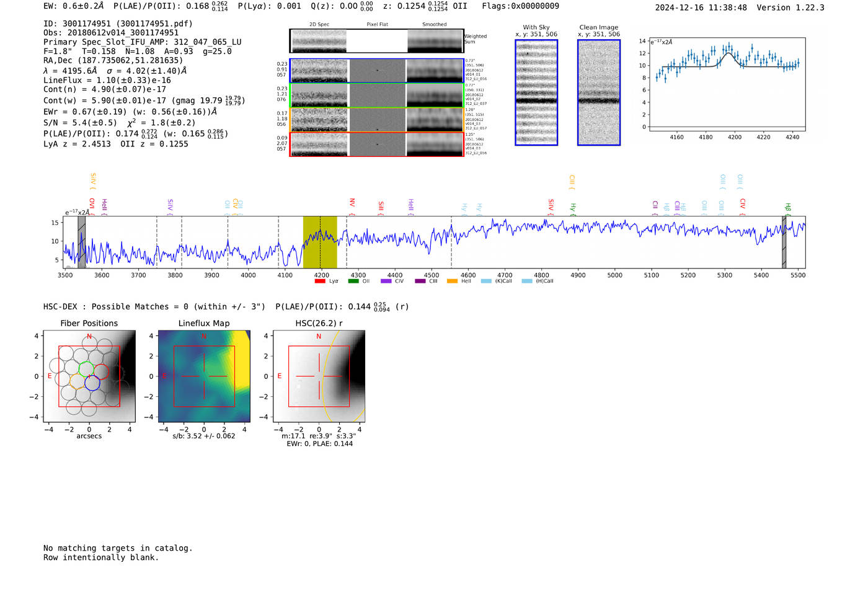Click the s/b: 3.52 +/- 0.062 caption
Viewport: 868px width, 591px height.
click(x=204, y=436)
